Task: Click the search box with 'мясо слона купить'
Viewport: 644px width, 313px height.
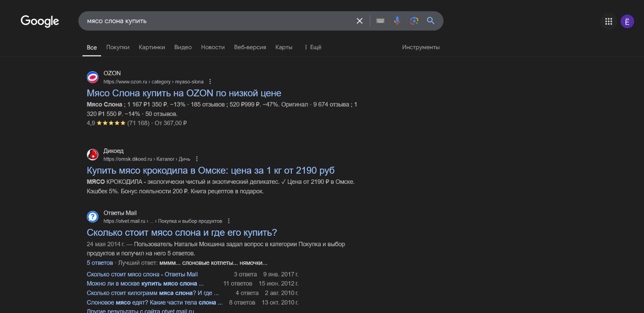Action: (217, 21)
